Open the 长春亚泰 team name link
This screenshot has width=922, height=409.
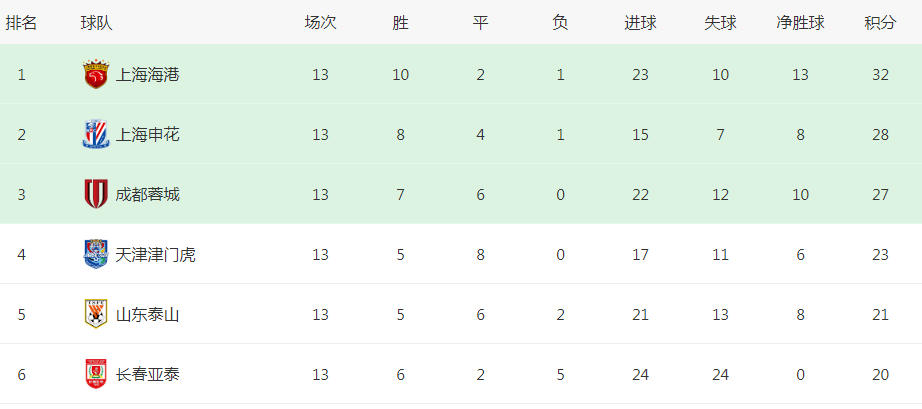click(x=148, y=374)
